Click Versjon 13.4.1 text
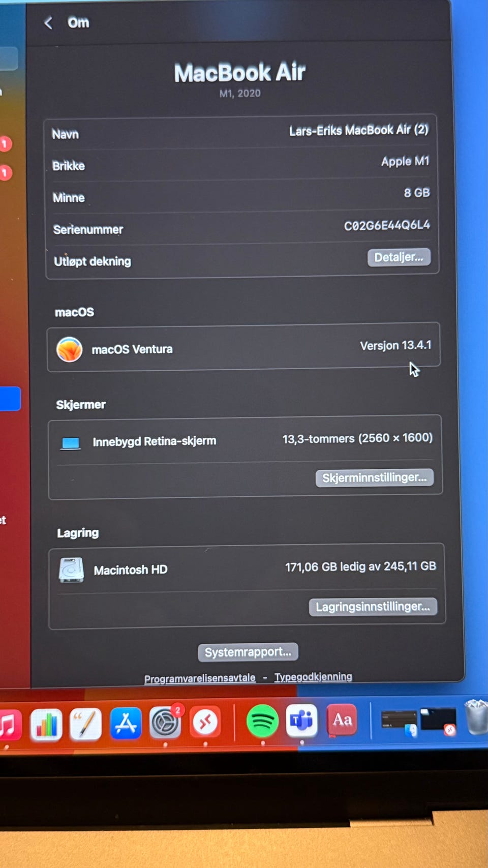Viewport: 488px width, 868px height. 395,346
